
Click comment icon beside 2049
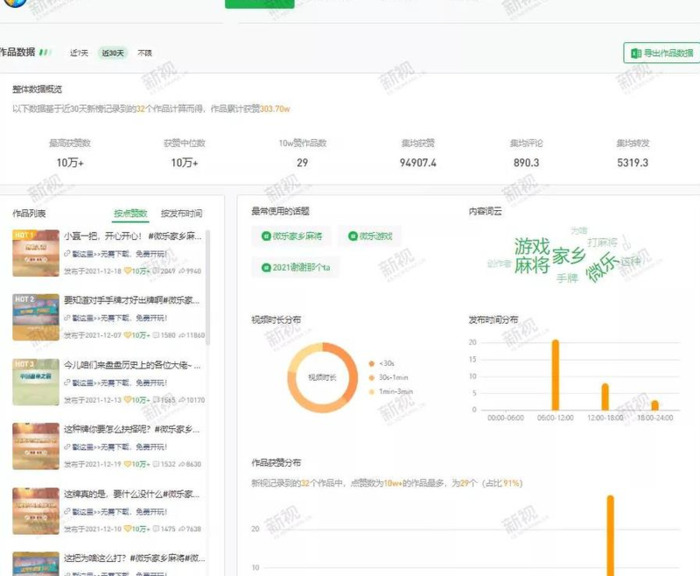(x=156, y=271)
